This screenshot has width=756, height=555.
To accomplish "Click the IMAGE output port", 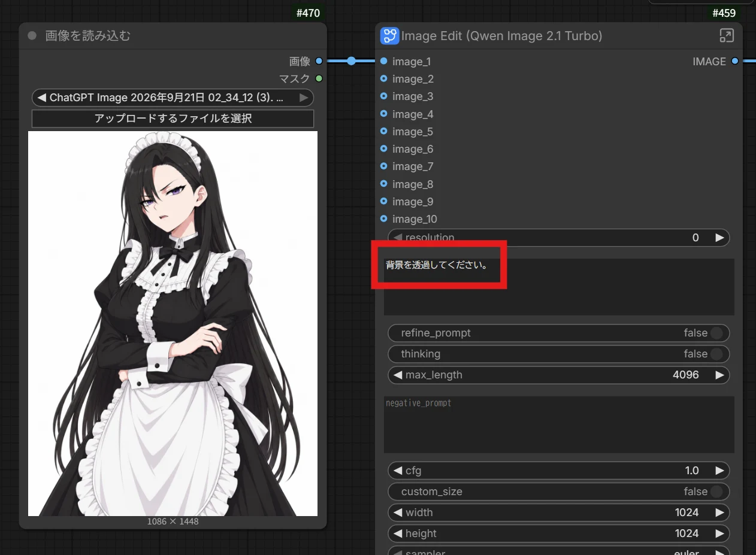I will pos(735,61).
